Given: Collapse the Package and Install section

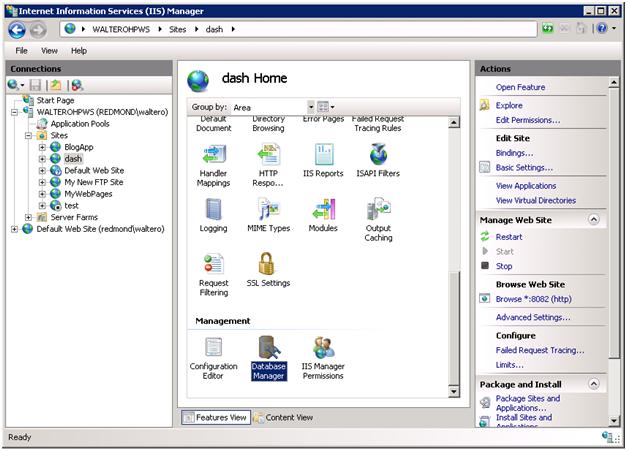Looking at the screenshot, I should click(594, 384).
